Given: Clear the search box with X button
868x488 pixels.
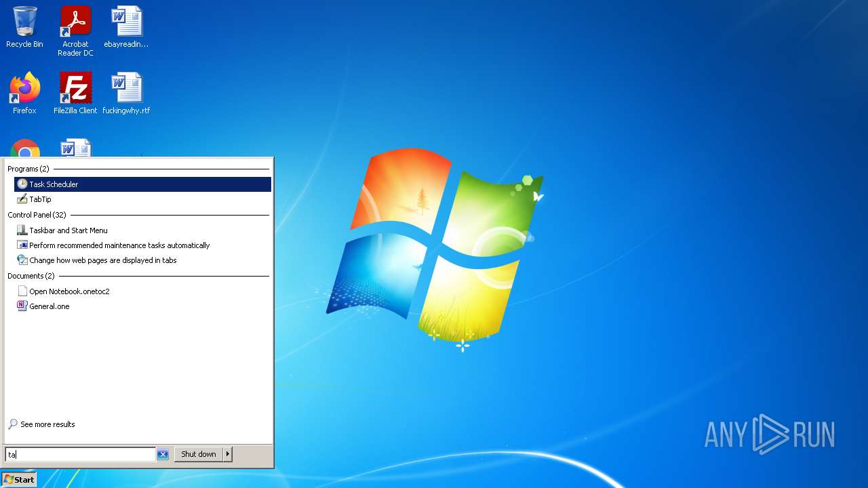Looking at the screenshot, I should [163, 455].
